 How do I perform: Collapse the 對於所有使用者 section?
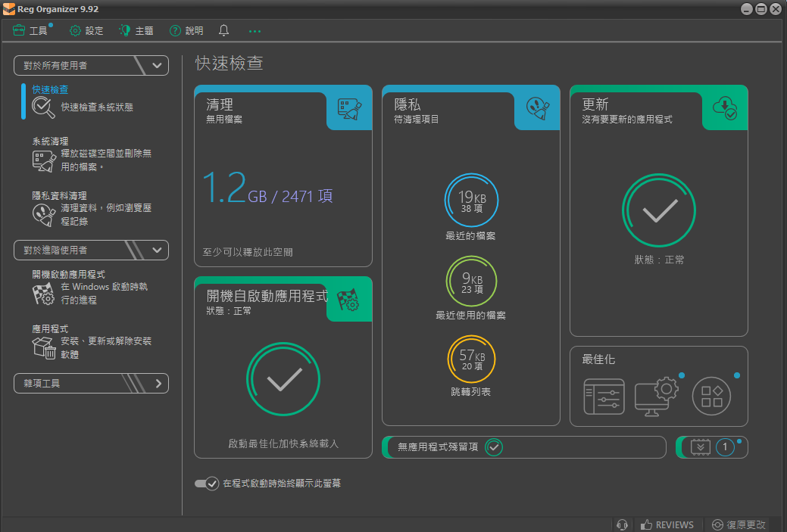click(x=157, y=65)
